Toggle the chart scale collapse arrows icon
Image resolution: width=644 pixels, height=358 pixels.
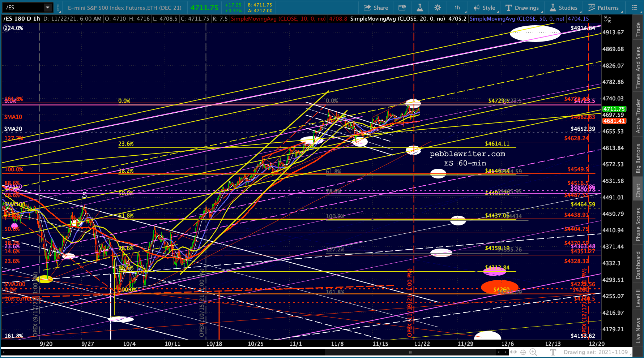[607, 20]
